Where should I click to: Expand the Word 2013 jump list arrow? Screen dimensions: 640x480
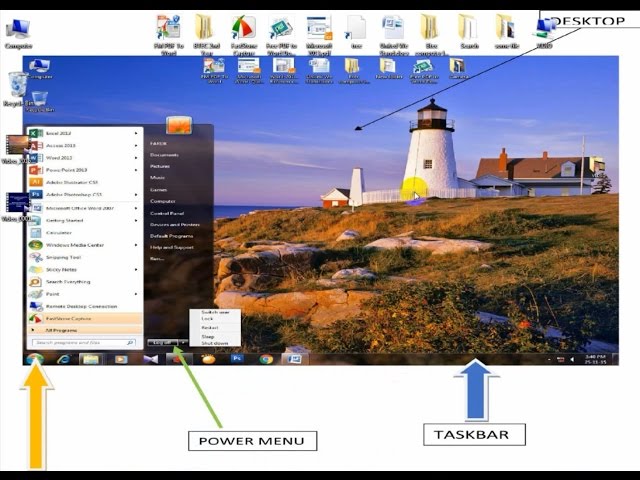click(x=136, y=158)
